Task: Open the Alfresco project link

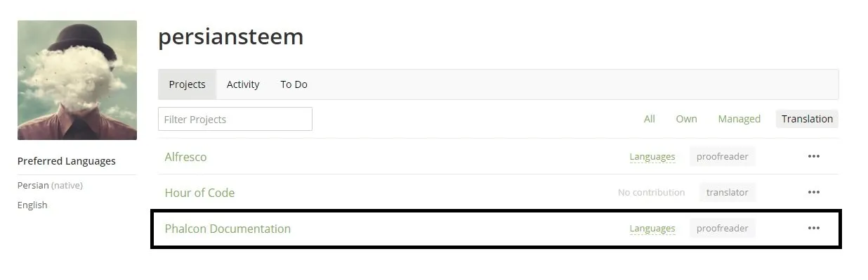Action: [x=185, y=157]
